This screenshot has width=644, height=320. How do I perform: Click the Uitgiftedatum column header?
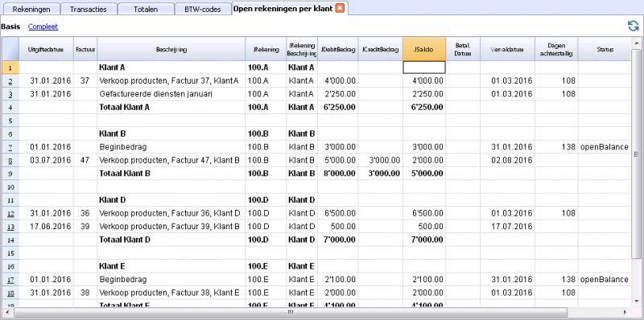46,49
